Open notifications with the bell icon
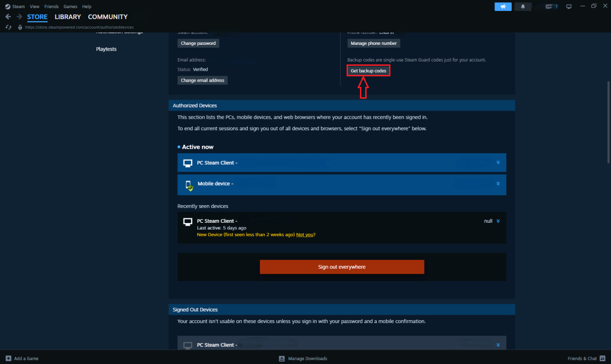The width and height of the screenshot is (611, 364). tap(523, 7)
